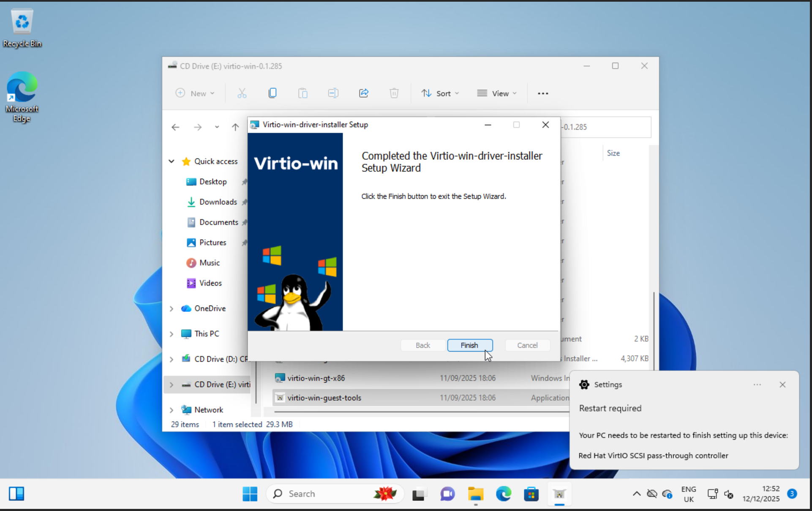Go back with Explorer's back arrow
This screenshot has width=812, height=511.
[x=175, y=127]
